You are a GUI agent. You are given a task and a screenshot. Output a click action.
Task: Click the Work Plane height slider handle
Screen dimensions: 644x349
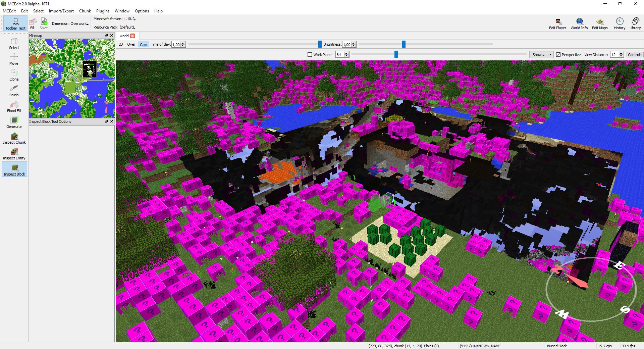pos(396,54)
